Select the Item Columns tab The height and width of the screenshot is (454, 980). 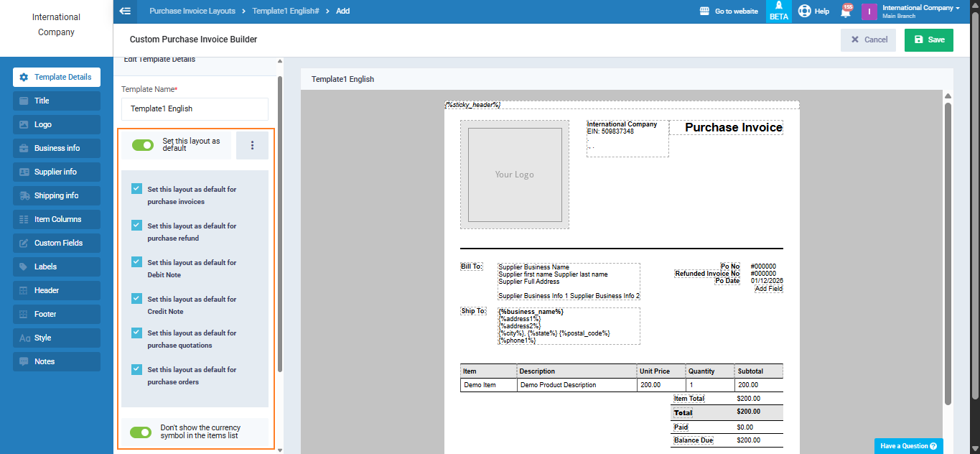point(57,219)
